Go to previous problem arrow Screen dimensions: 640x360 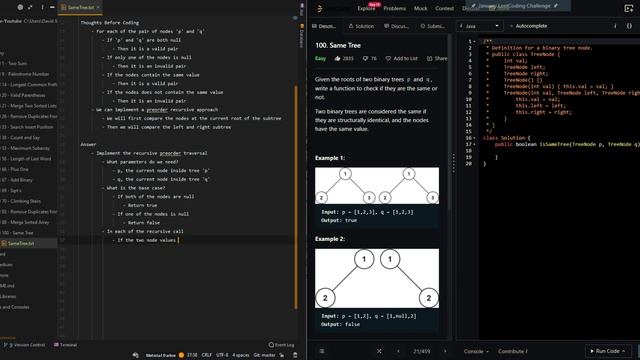[x=398, y=351]
